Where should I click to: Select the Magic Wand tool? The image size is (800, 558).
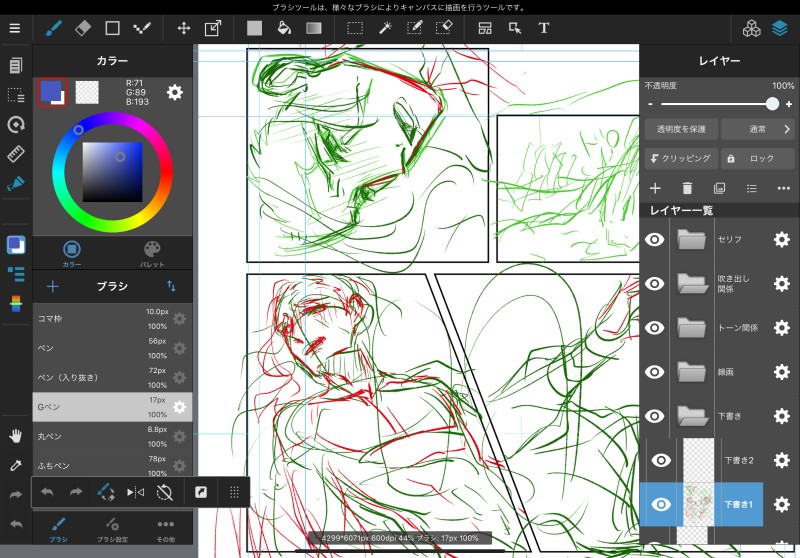(385, 28)
